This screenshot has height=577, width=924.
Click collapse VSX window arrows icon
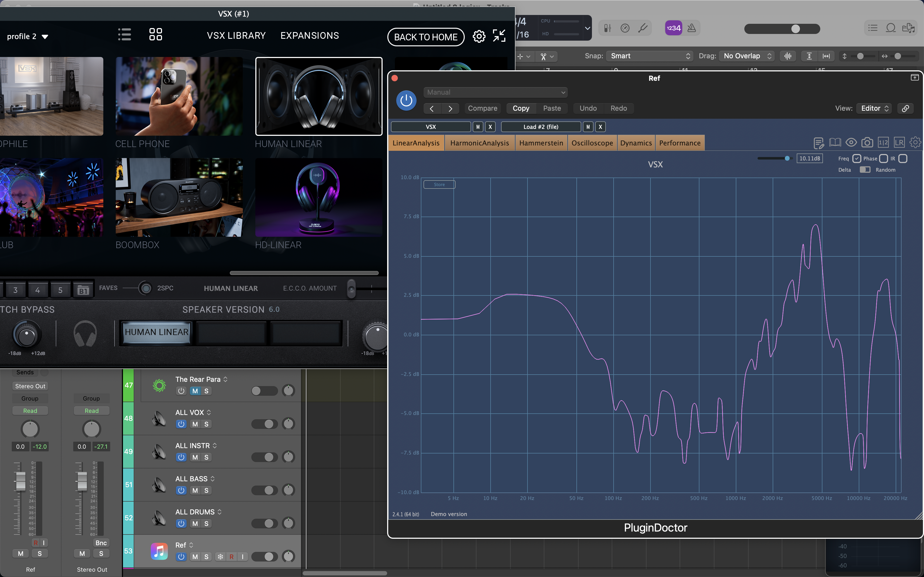coord(499,36)
